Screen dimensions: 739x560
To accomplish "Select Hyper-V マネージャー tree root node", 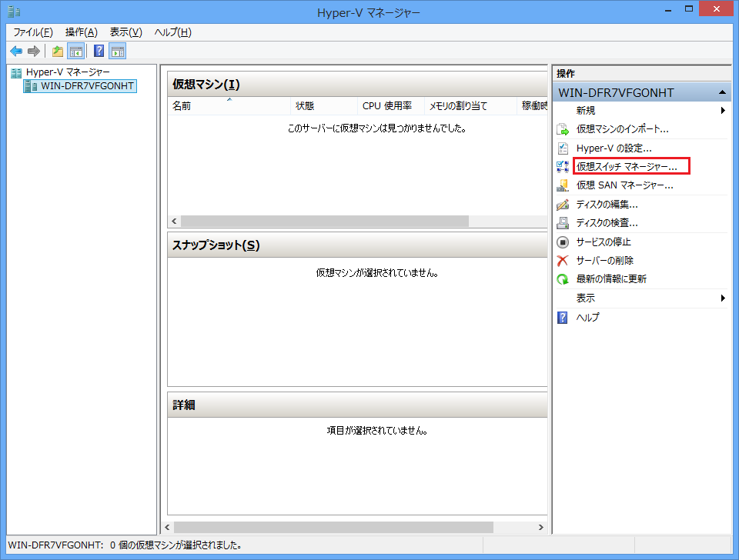I will (68, 72).
